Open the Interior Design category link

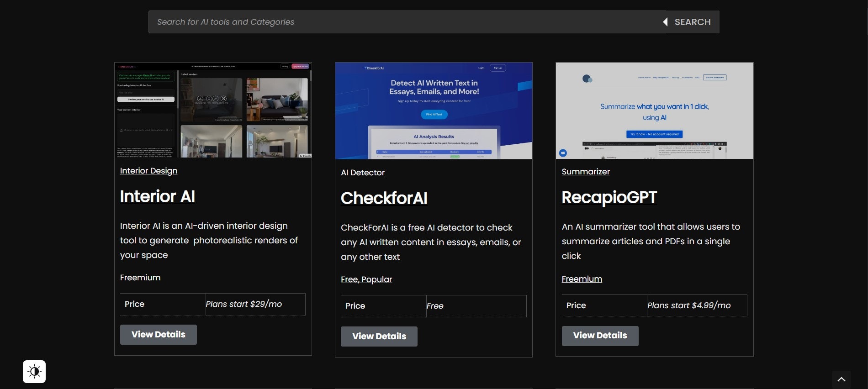[x=148, y=171]
